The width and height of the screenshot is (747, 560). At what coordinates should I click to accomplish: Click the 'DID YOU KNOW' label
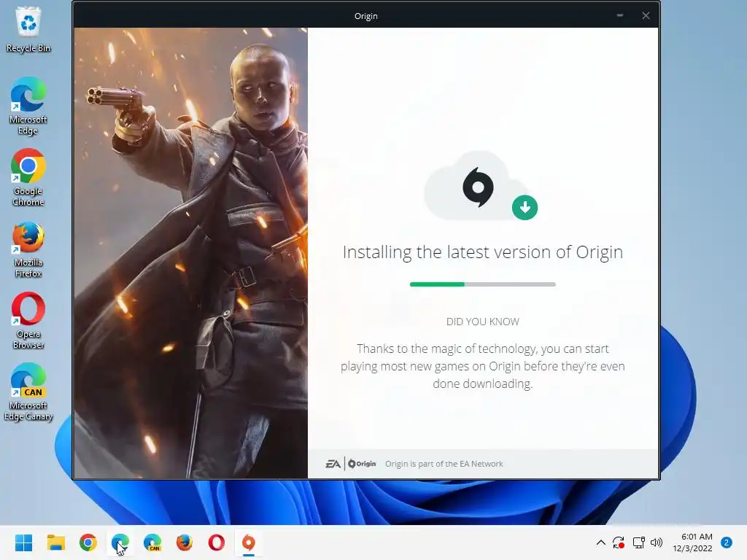[x=483, y=322]
